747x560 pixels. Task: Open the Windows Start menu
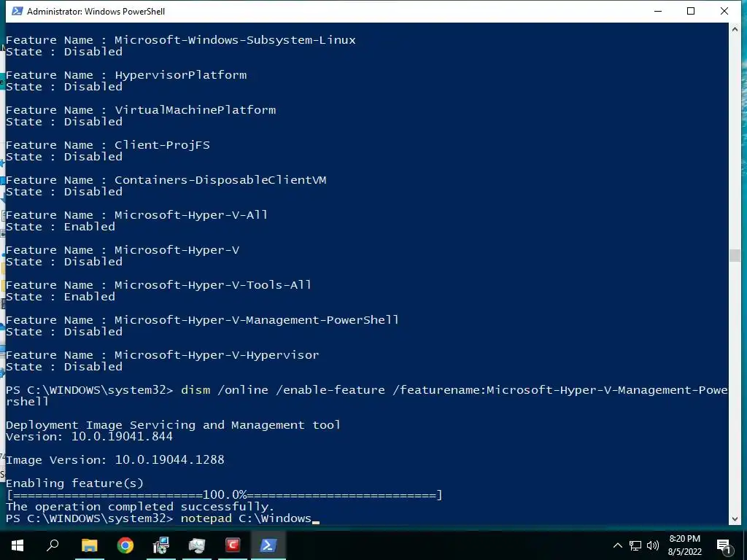(18, 545)
